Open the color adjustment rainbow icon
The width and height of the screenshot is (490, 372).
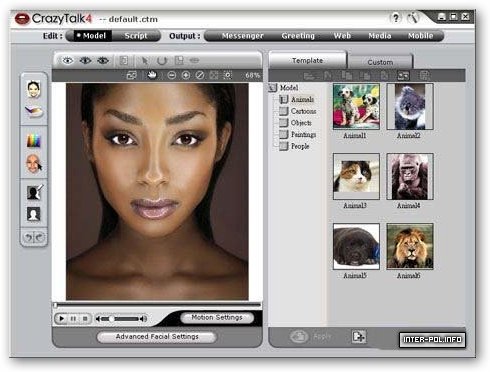34,140
